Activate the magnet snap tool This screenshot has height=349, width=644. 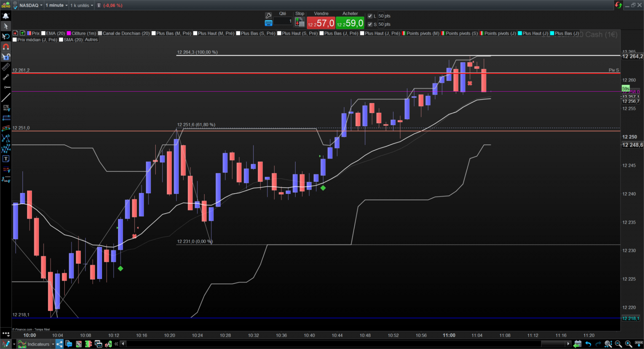coord(6,47)
